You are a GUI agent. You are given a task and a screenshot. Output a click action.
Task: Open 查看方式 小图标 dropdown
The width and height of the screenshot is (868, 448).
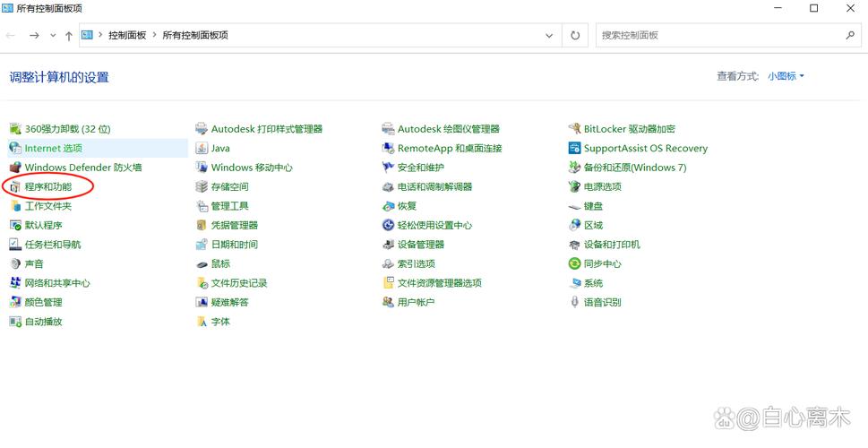(x=786, y=76)
